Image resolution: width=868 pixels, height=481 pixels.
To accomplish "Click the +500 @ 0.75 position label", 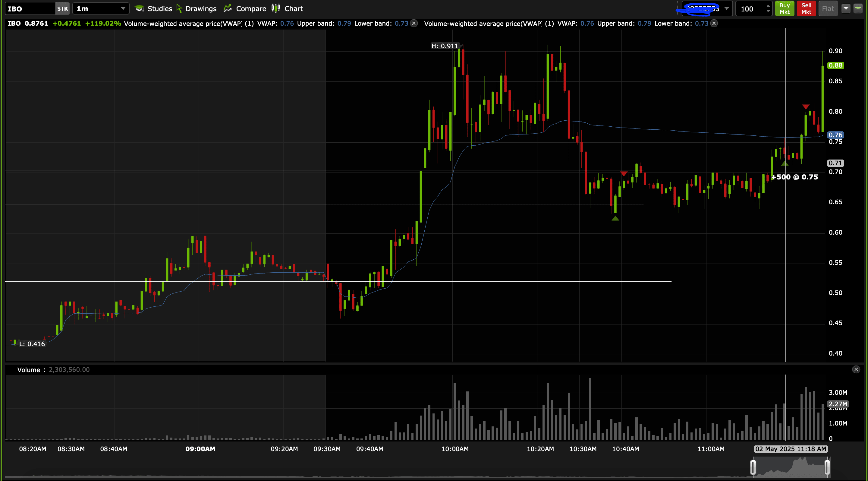I will (795, 177).
